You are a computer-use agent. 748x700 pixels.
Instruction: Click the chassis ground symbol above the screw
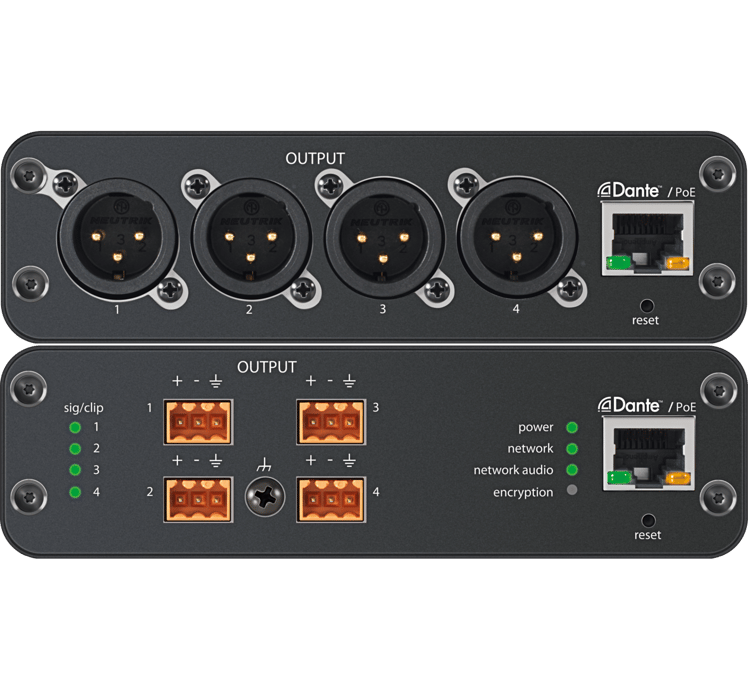click(x=264, y=465)
